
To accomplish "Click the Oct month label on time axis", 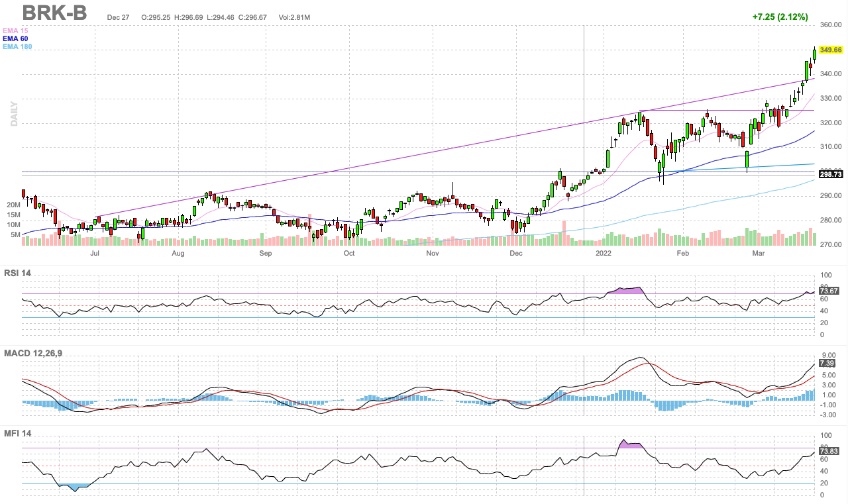I will (349, 253).
